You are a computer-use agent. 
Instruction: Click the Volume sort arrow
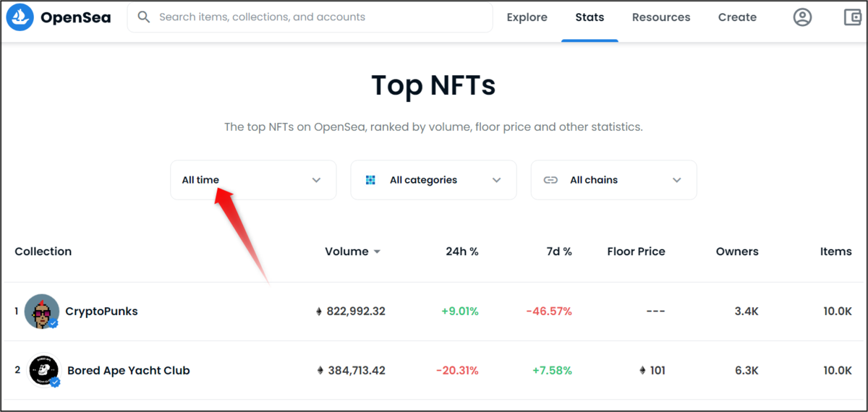[x=376, y=252]
